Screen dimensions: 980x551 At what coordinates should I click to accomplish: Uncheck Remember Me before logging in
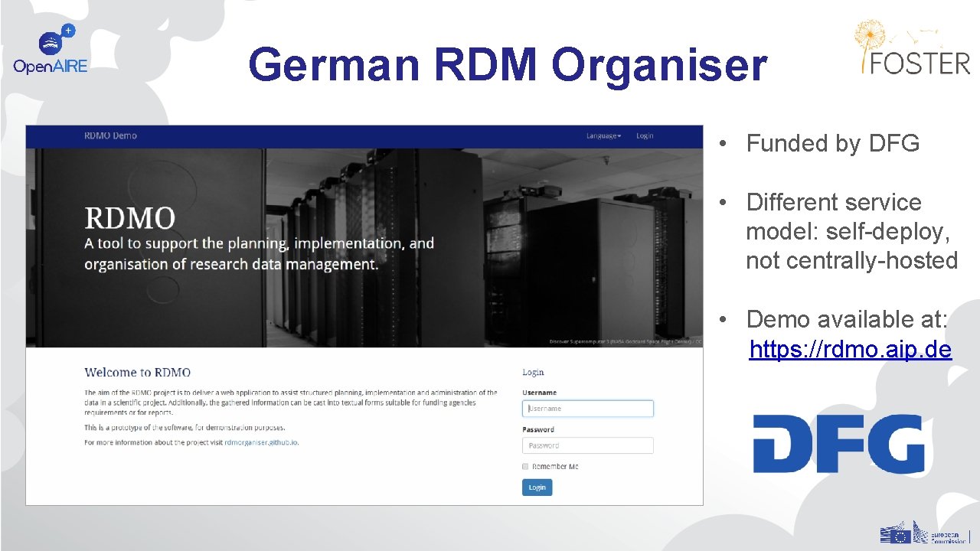click(x=524, y=466)
